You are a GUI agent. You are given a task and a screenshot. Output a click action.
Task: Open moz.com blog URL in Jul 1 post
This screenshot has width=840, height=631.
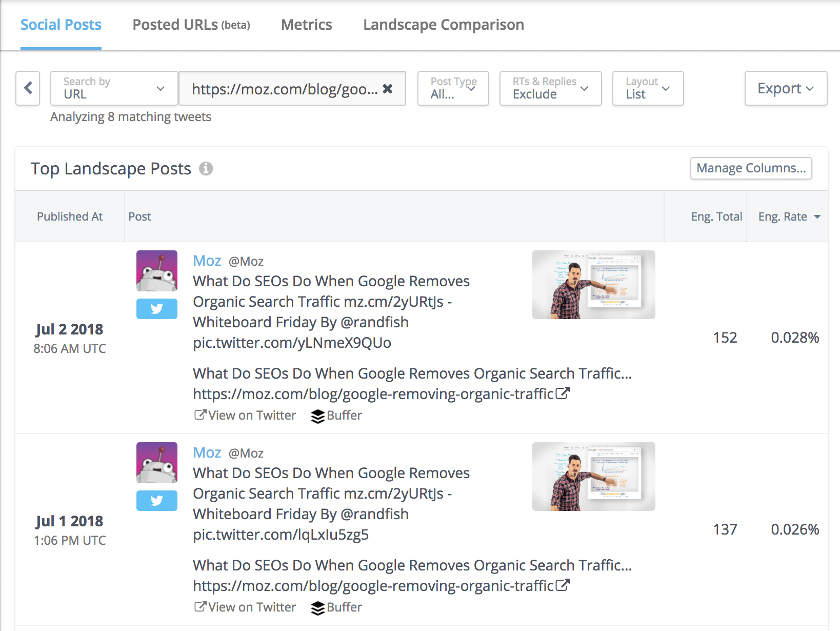tap(373, 586)
